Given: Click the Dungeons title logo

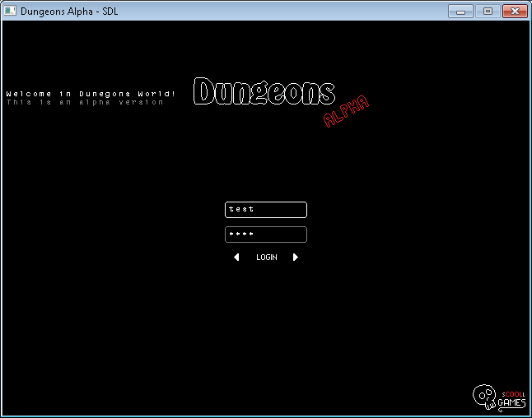Looking at the screenshot, I should [x=264, y=92].
